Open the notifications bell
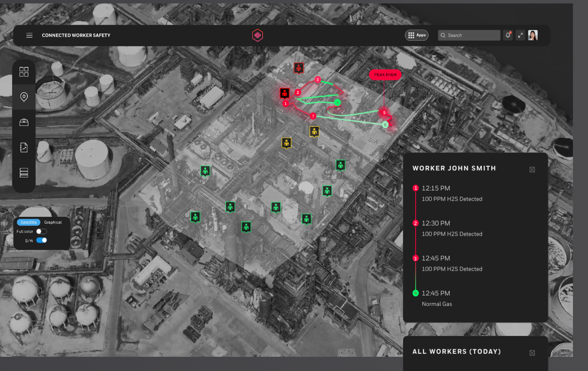588x371 pixels. [508, 35]
